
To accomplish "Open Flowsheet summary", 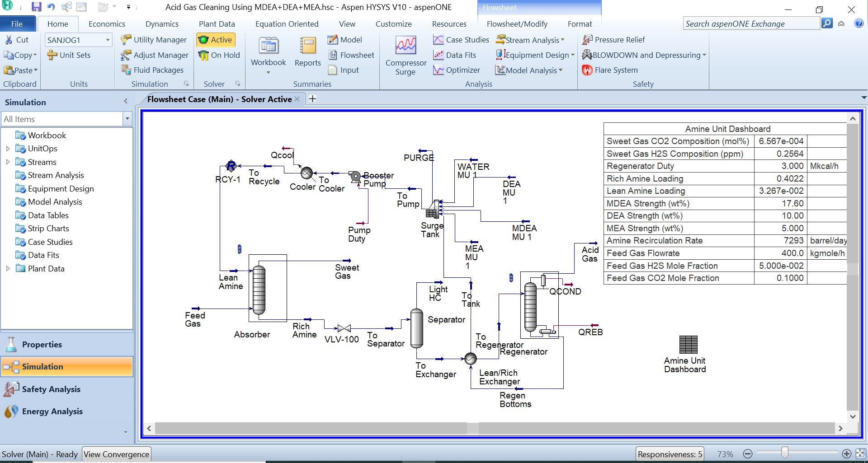I will point(351,55).
